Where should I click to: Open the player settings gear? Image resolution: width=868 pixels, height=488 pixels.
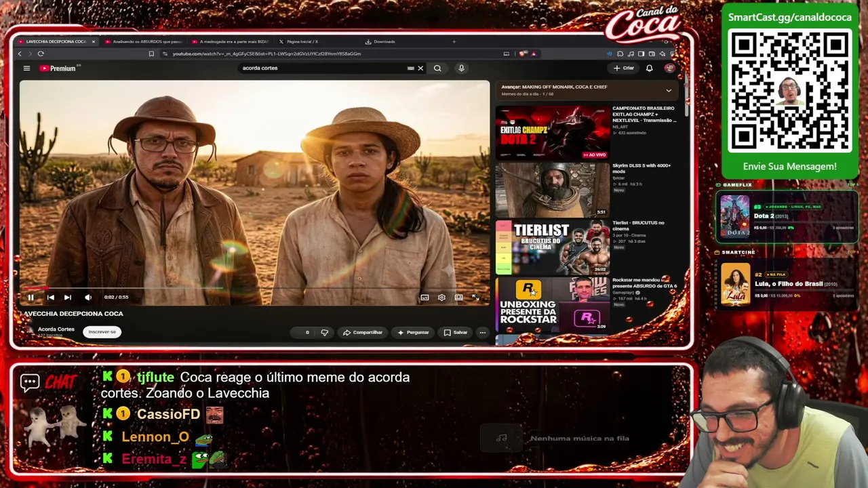(x=441, y=298)
